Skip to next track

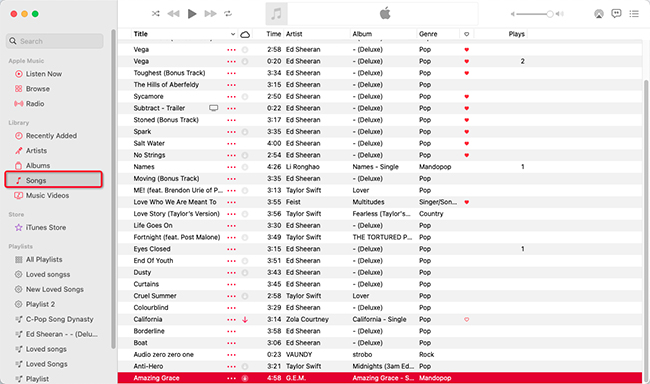(x=210, y=14)
